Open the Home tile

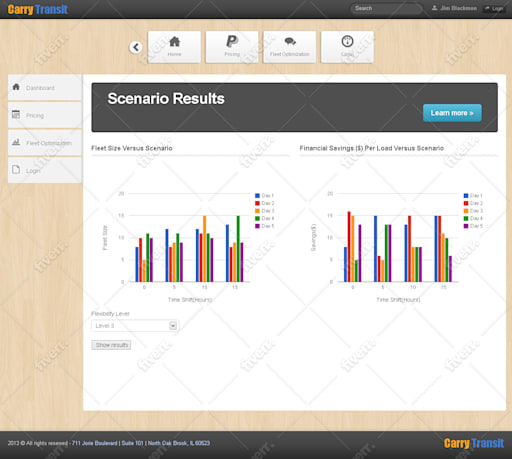click(174, 47)
